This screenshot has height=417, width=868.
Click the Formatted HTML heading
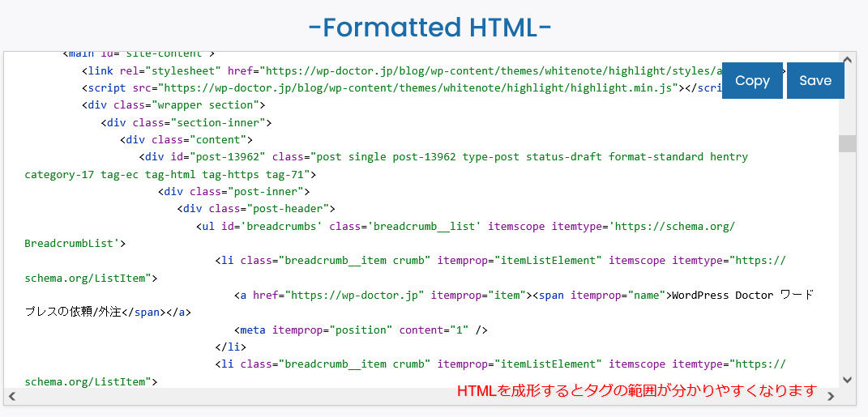430,28
